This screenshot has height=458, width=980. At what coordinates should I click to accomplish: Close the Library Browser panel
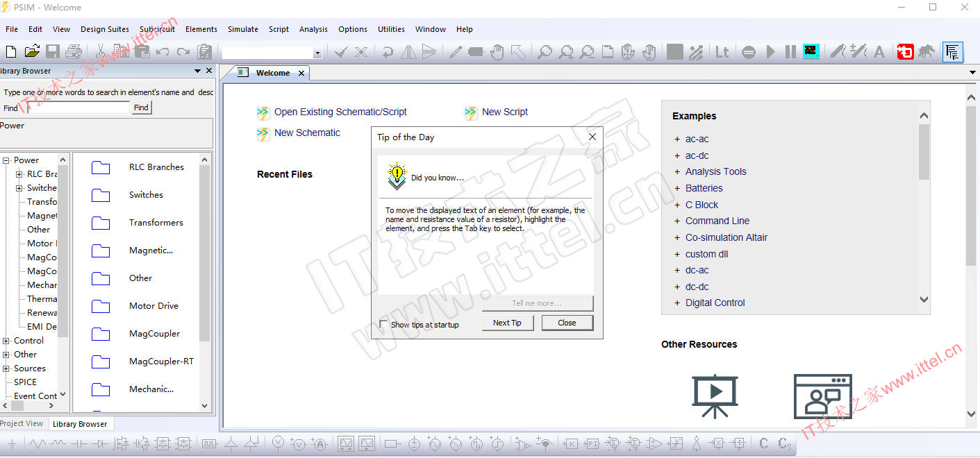click(209, 71)
